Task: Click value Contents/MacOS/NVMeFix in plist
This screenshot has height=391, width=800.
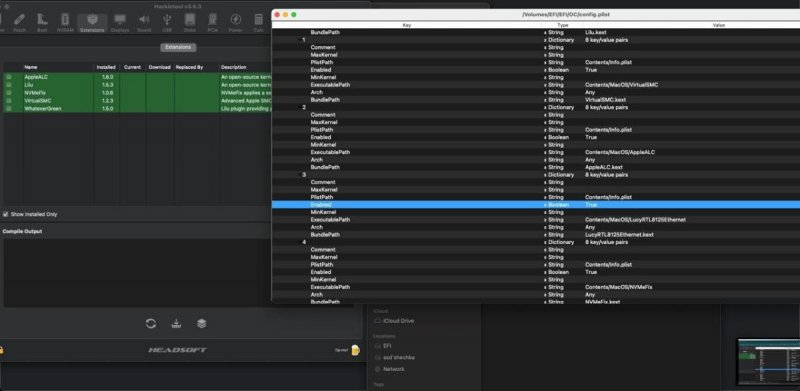Action: pos(618,287)
